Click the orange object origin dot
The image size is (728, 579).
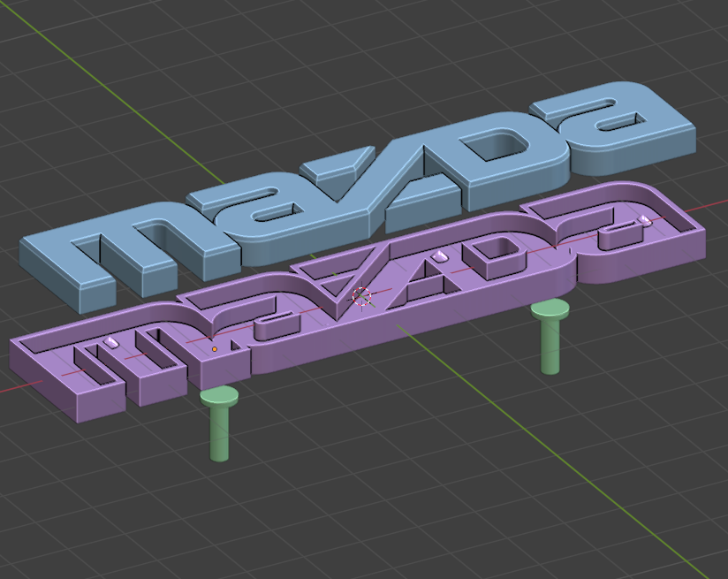(214, 349)
